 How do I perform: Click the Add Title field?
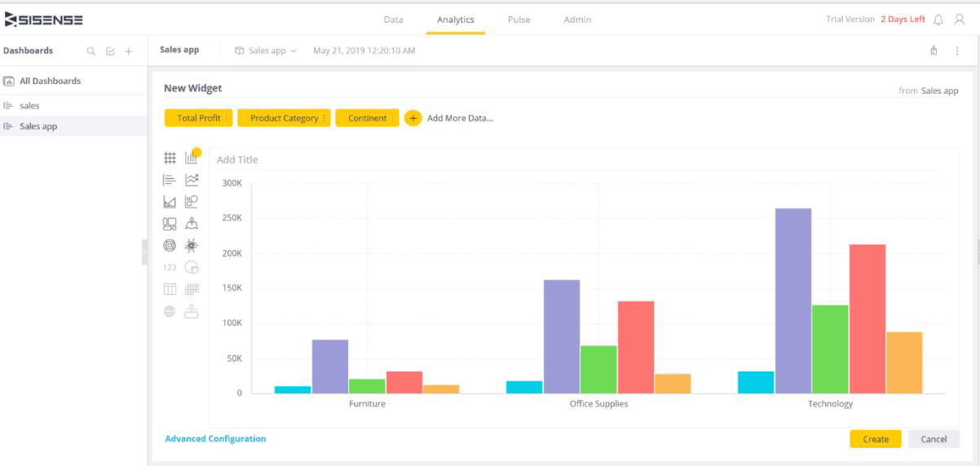(237, 160)
